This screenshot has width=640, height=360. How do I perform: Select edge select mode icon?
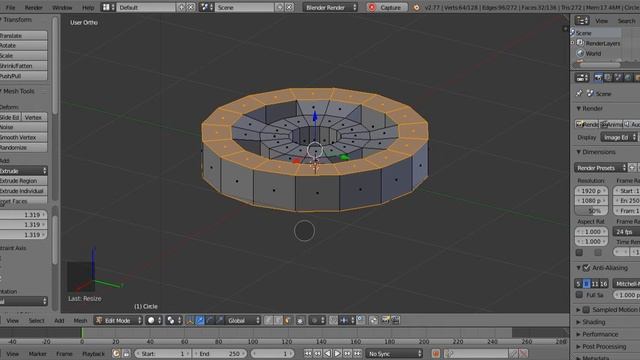pos(278,320)
